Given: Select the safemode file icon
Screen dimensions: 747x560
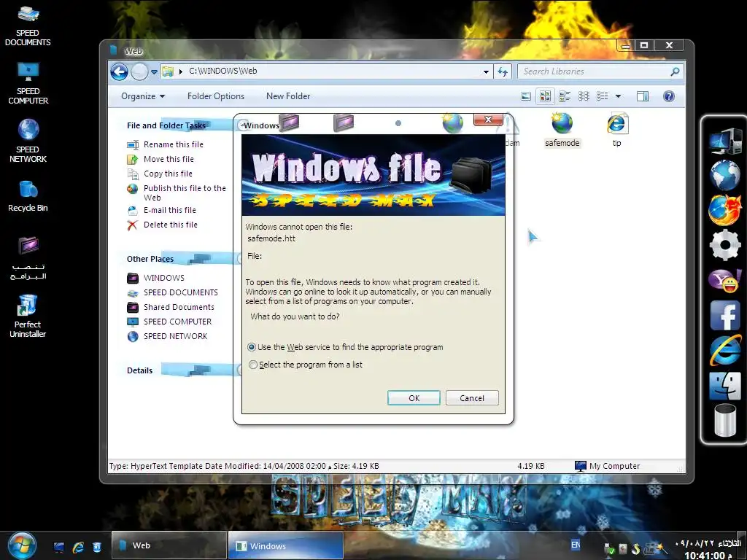Looking at the screenshot, I should [562, 122].
